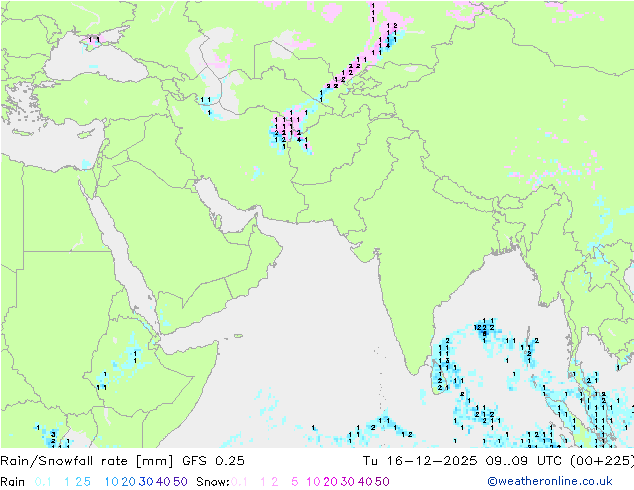Pick the Snow 40 legend color value

pos(365,482)
